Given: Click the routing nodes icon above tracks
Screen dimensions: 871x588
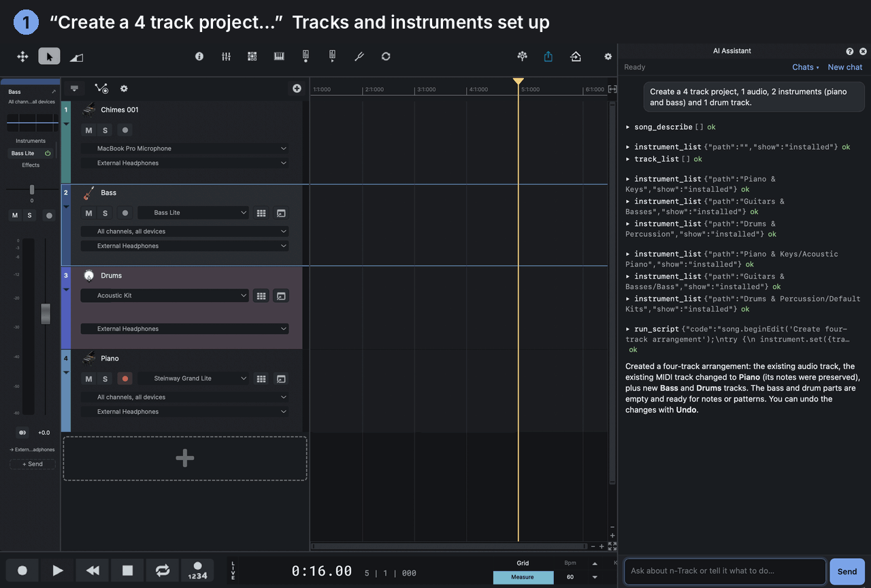Looking at the screenshot, I should (101, 88).
